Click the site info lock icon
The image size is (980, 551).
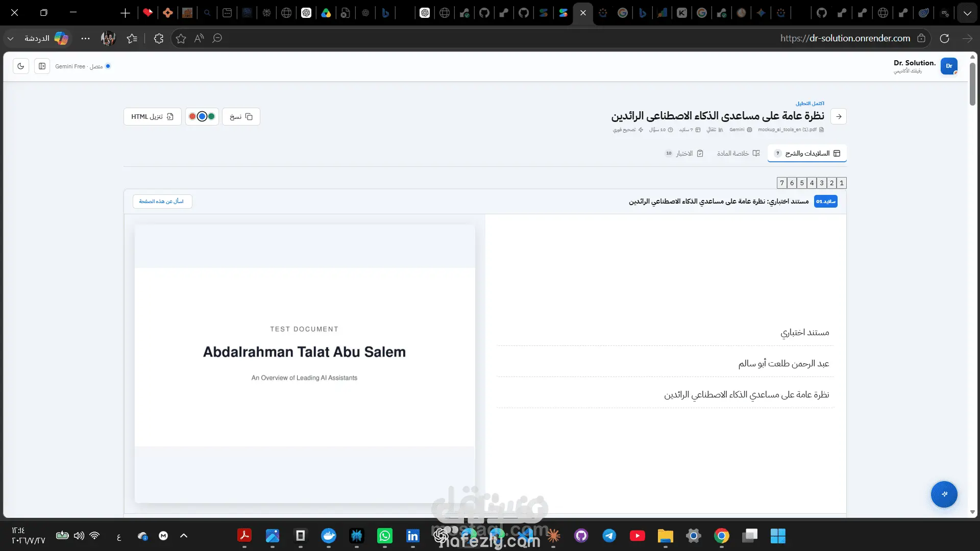(x=921, y=38)
